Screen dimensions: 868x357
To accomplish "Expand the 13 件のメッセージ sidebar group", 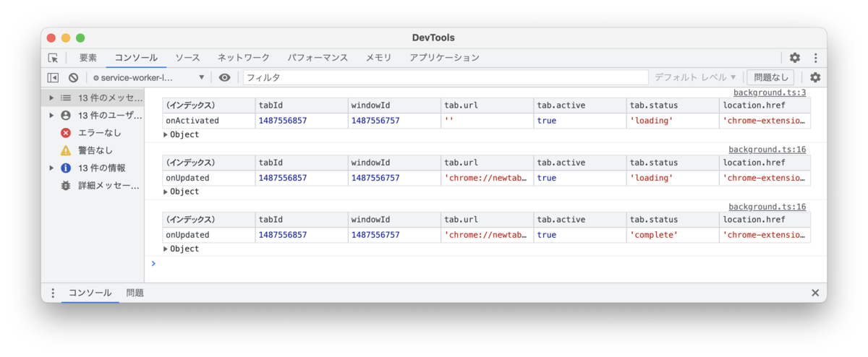I will tap(51, 98).
